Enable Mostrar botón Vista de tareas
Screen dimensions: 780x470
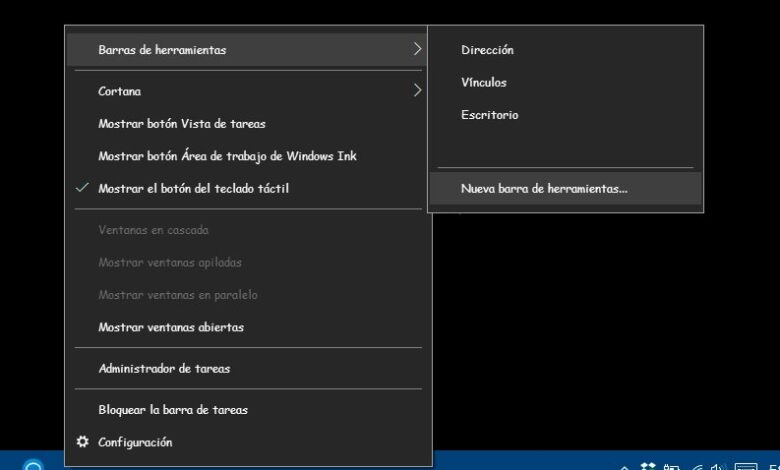tap(246, 123)
